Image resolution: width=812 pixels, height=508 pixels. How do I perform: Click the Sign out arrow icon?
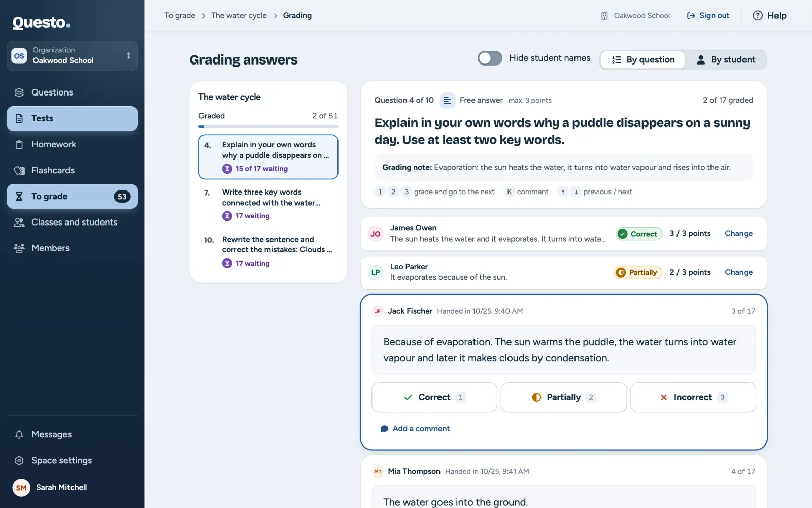coord(691,16)
